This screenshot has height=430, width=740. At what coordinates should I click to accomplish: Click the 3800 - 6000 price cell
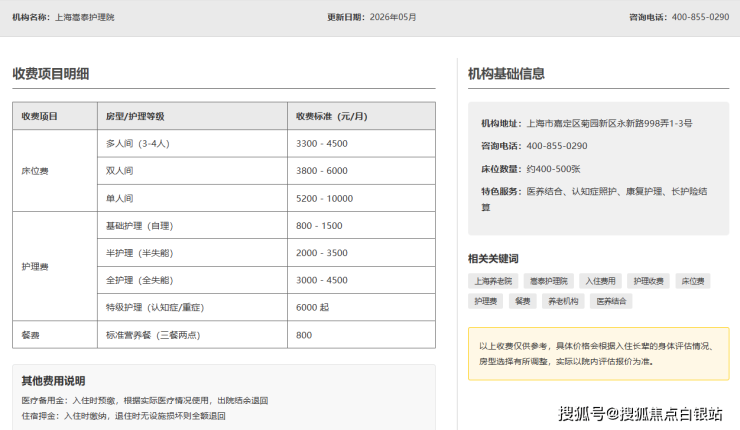pyautogui.click(x=362, y=171)
